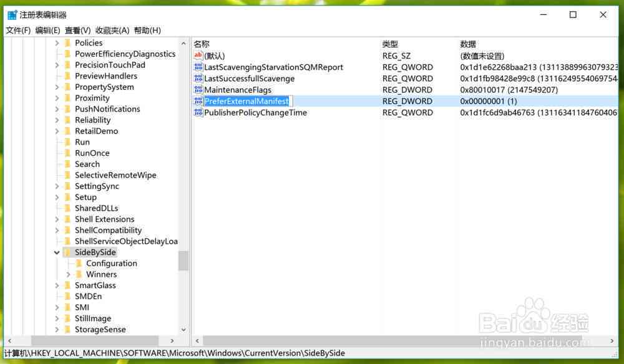
Task: Expand the Policies tree node
Action: (x=57, y=43)
